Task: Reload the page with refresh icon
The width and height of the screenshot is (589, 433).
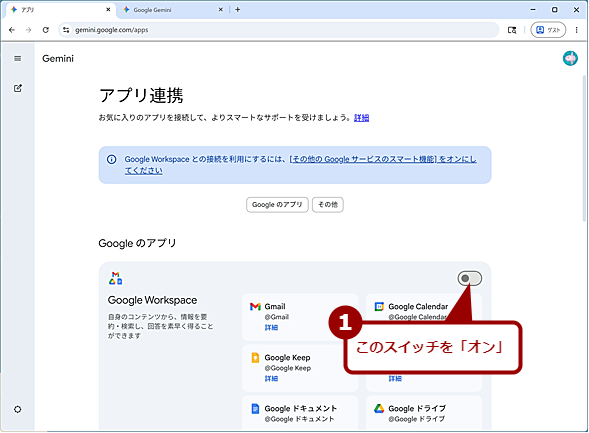Action: pyautogui.click(x=45, y=30)
